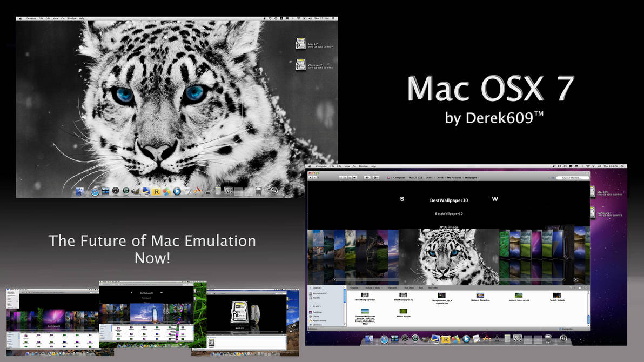
Task: Open the Calculator in the purple desktop's dock
Action: coord(507,339)
